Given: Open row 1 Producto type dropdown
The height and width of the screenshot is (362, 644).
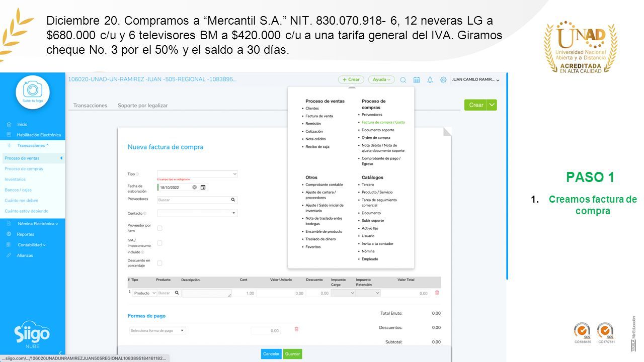Looking at the screenshot, I should [144, 293].
